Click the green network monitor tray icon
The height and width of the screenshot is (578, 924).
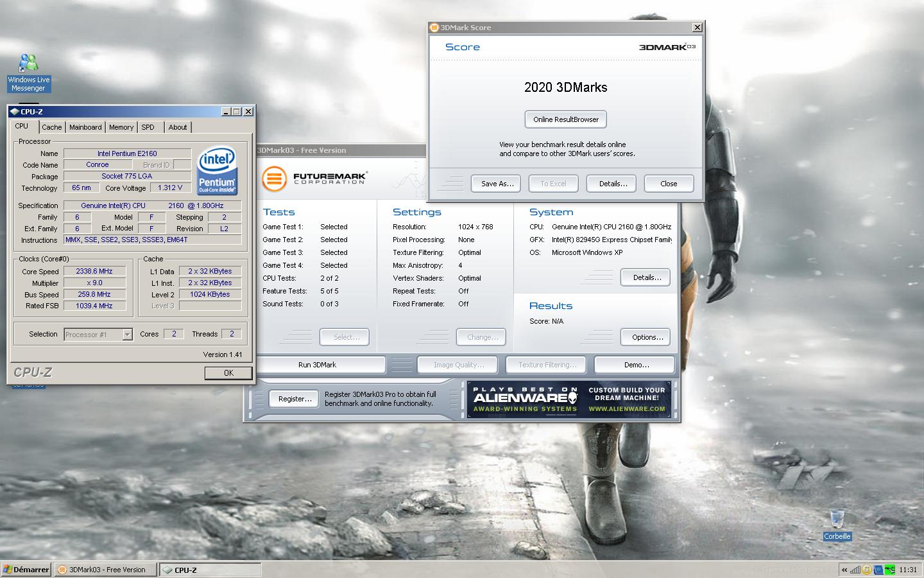point(889,570)
